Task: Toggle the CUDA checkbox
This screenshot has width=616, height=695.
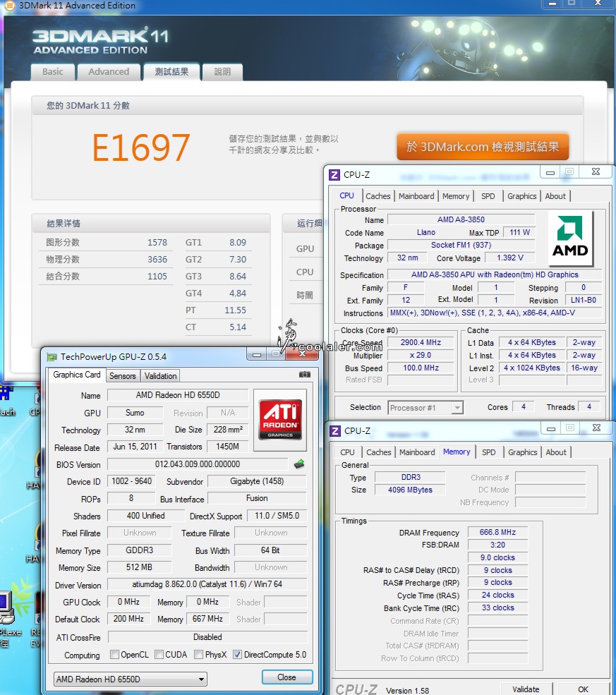Action: 159,655
